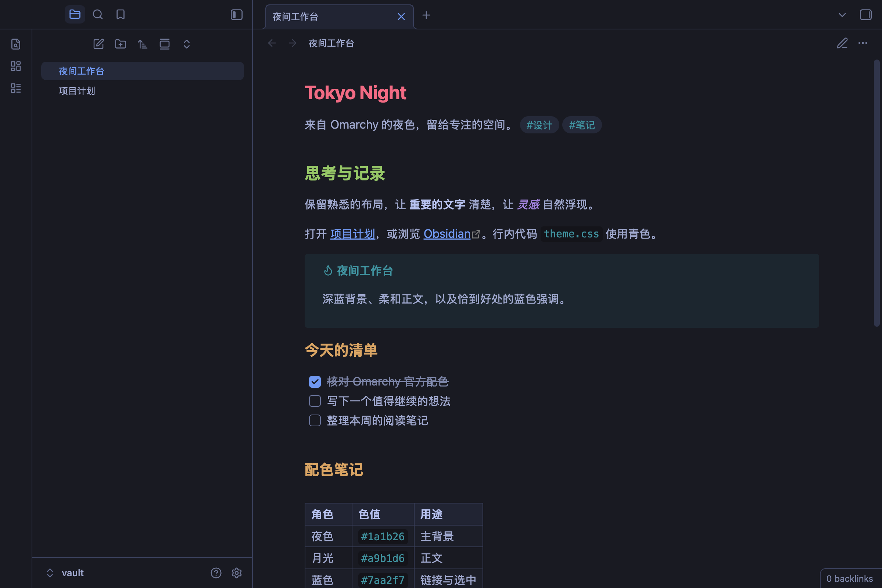
Task: Collapse the left sidebar
Action: pyautogui.click(x=237, y=15)
